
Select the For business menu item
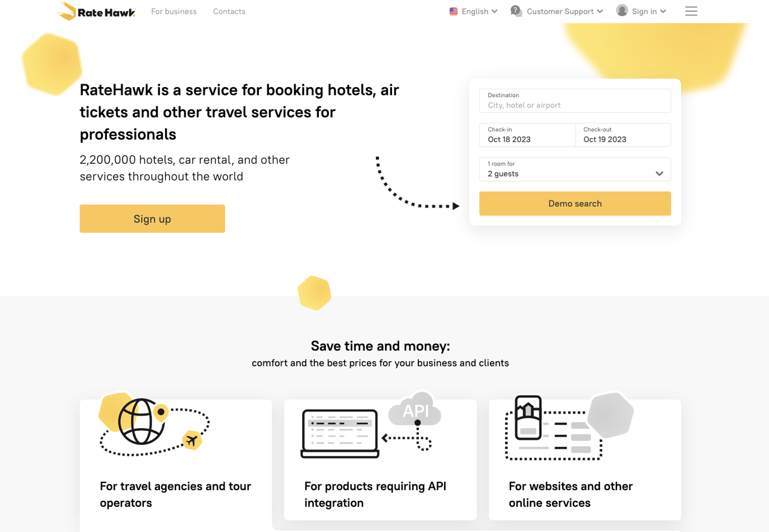coord(174,11)
